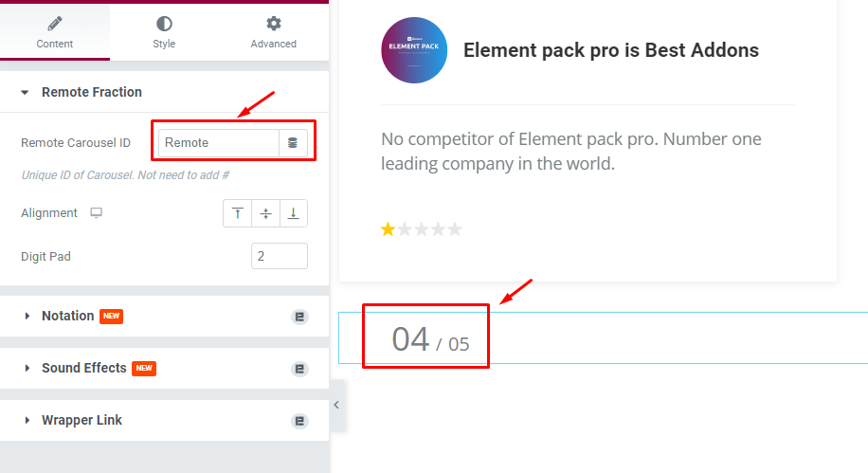Click the Remote Carousel ID text field

(x=219, y=143)
